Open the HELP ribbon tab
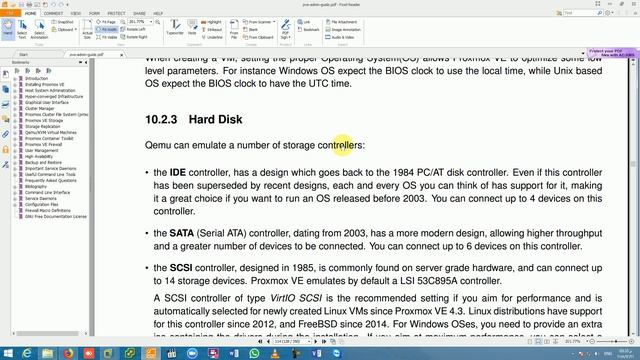This screenshot has width=640, height=360. [x=158, y=13]
